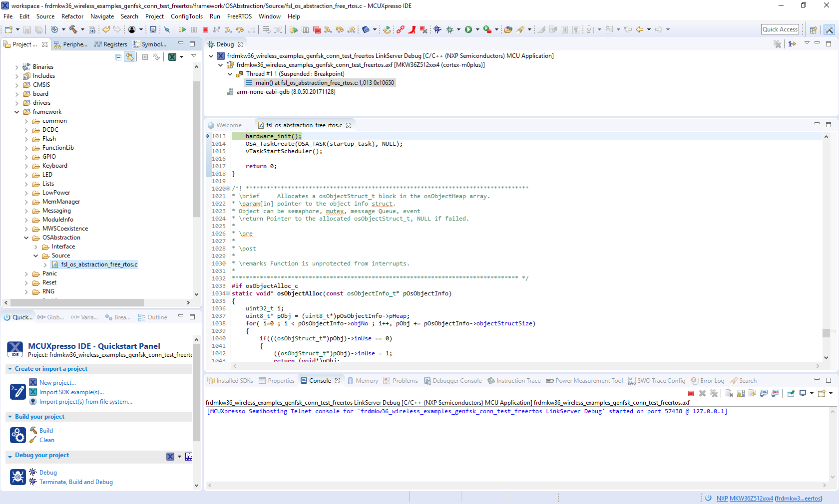Click the Step Over toolbar icon
The image size is (839, 504).
[x=240, y=30]
